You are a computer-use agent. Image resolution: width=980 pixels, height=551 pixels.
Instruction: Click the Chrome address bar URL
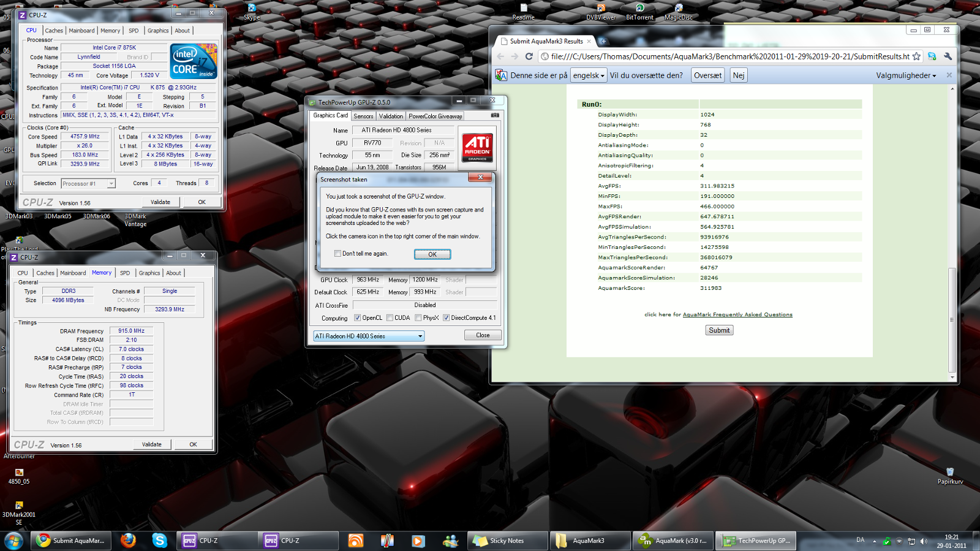(x=730, y=56)
